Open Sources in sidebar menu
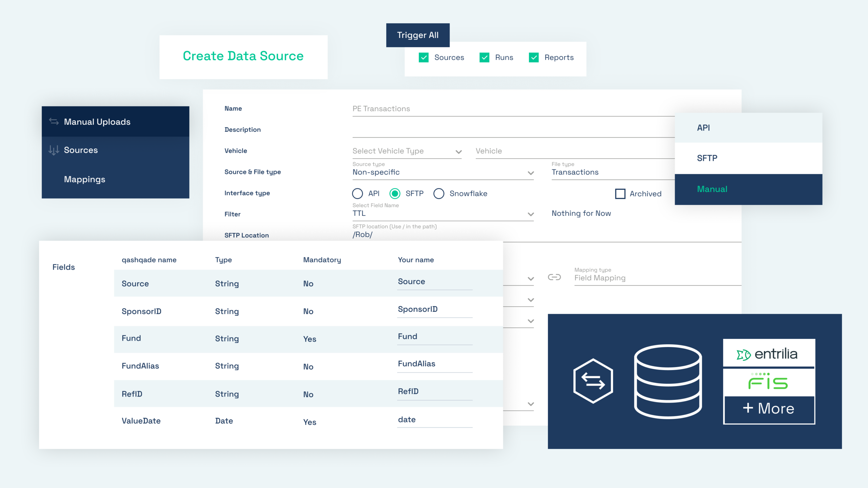Screen dimensions: 868x488 115,150
